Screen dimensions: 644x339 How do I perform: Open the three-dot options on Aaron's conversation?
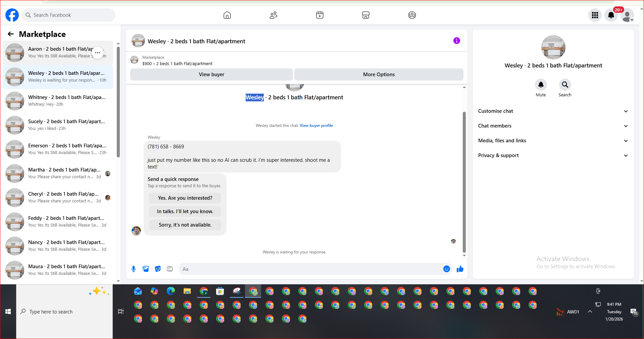98,53
